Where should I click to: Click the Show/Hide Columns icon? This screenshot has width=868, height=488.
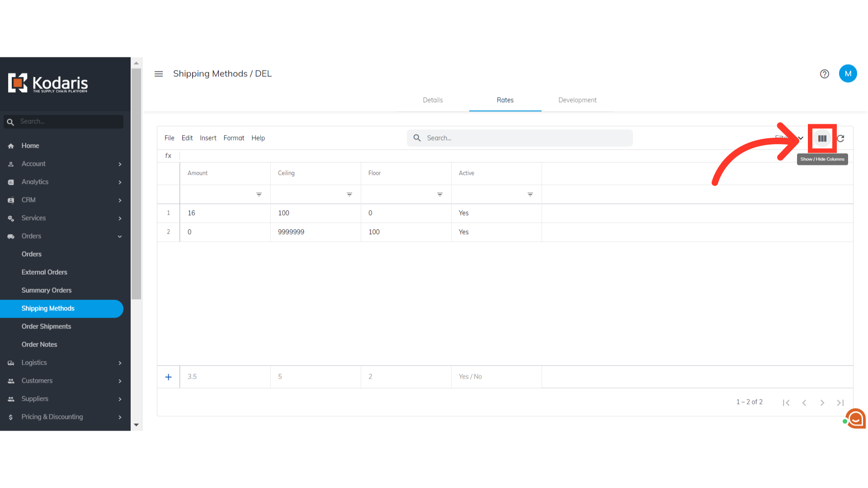[x=822, y=138]
